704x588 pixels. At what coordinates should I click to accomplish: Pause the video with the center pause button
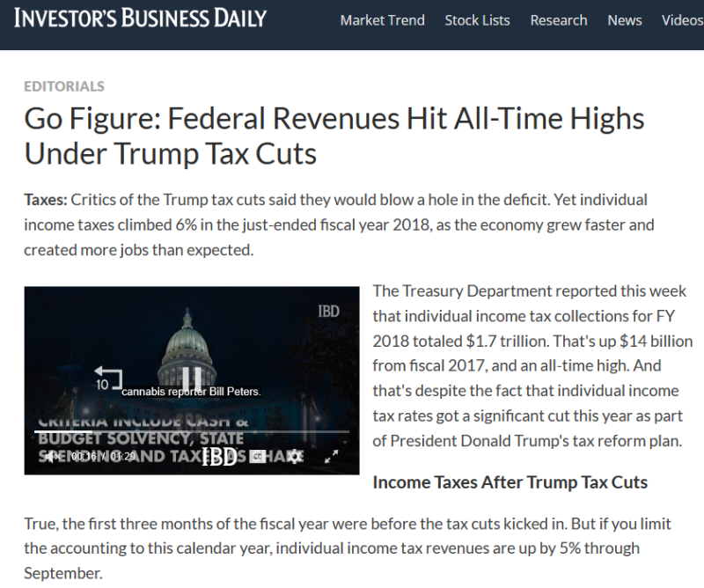click(192, 379)
